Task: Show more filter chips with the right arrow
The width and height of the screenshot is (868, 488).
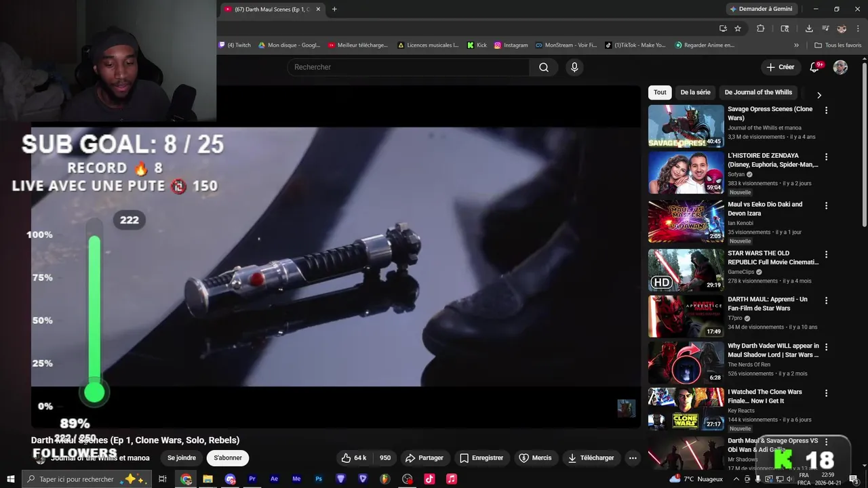Action: (x=818, y=95)
